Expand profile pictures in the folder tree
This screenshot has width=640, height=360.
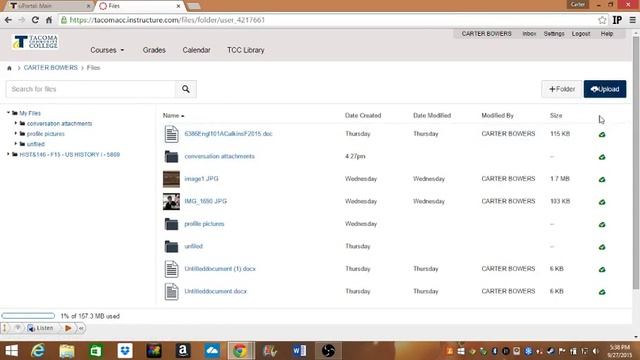coord(16,133)
